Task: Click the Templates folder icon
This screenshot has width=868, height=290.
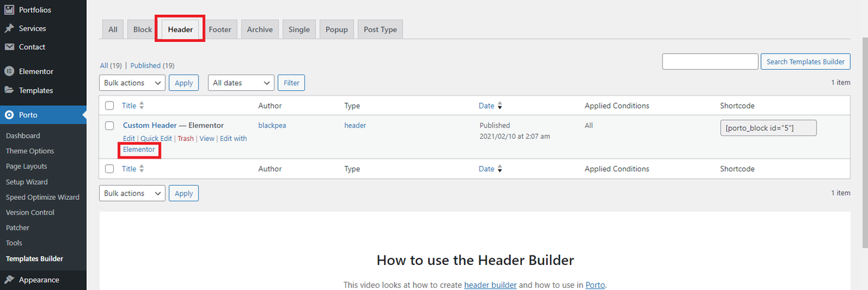Action: pos(9,90)
